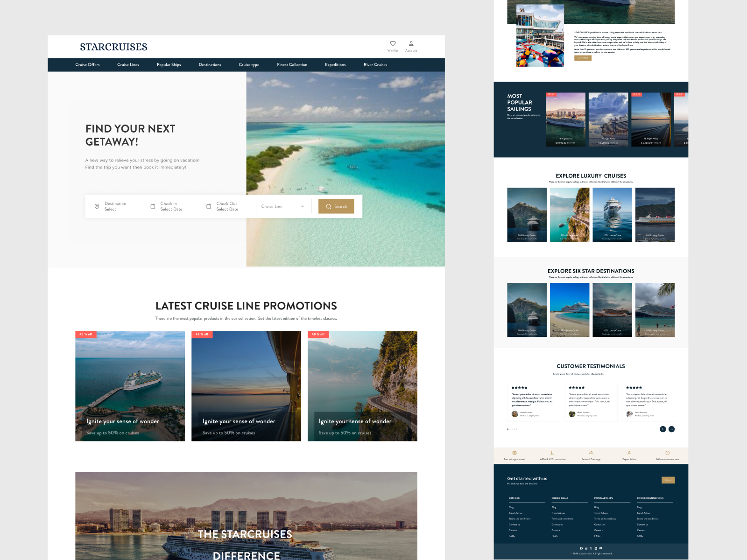Open the YouTube footer icon
The width and height of the screenshot is (747, 560).
600,548
